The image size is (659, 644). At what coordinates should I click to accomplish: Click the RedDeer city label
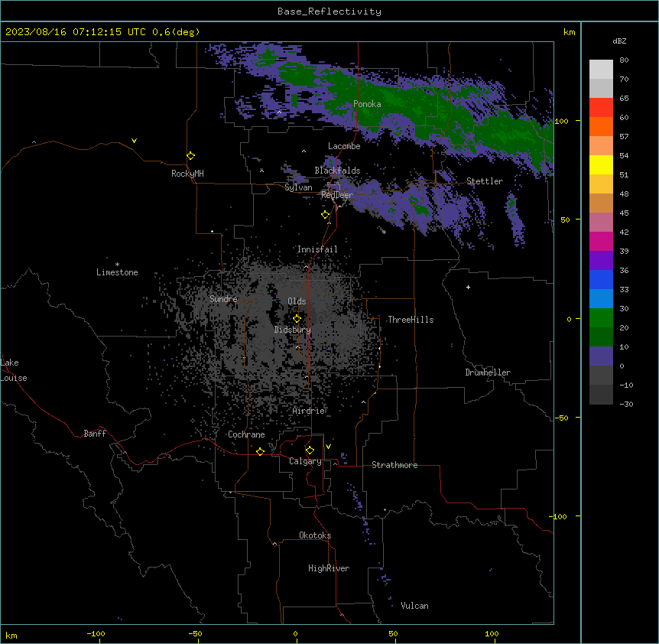[336, 195]
